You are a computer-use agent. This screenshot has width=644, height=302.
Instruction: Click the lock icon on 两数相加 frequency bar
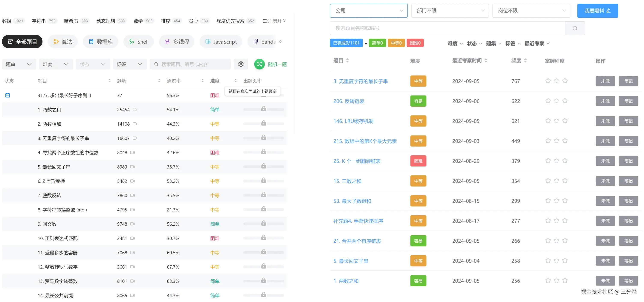(264, 123)
